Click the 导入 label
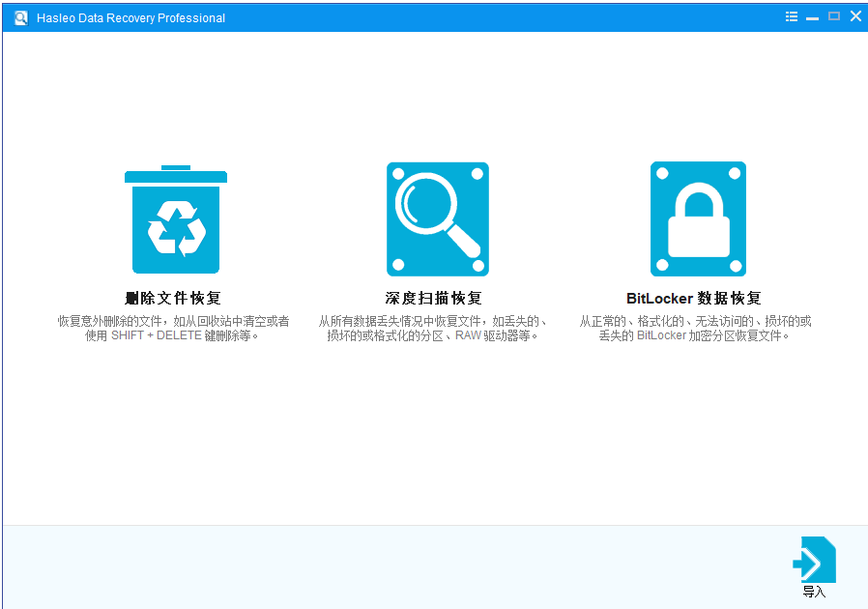Screen dimensions: 868x609 pos(814,592)
